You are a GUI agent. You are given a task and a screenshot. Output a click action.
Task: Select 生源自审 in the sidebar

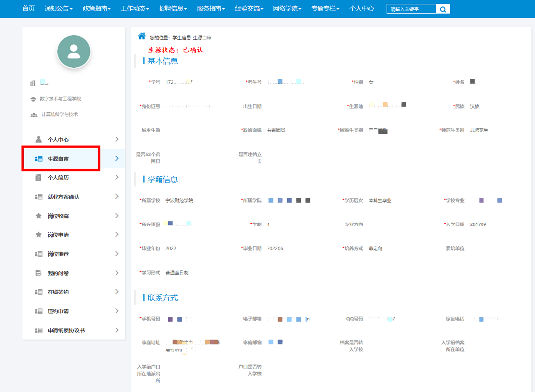tap(58, 159)
